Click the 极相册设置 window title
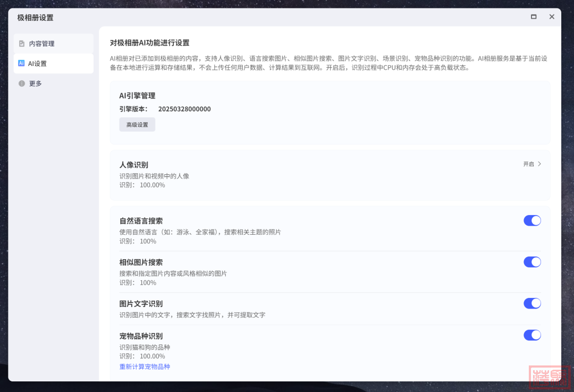Image resolution: width=574 pixels, height=392 pixels. 35,18
